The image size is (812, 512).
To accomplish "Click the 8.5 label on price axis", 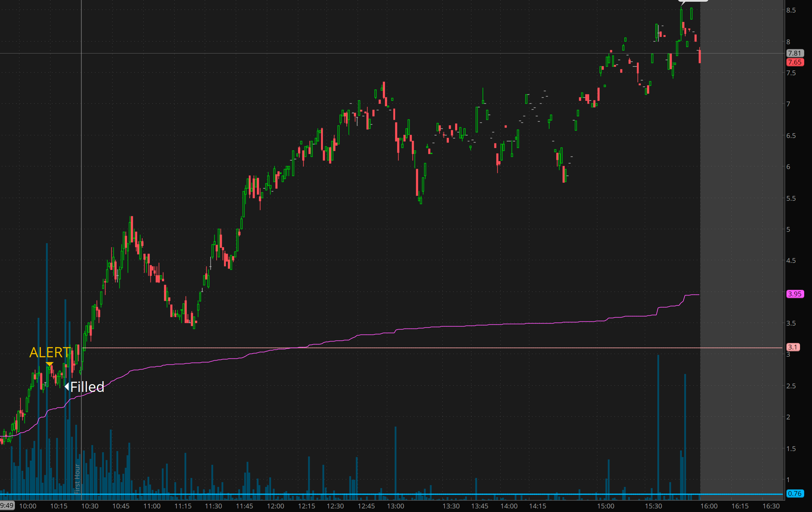I will coord(791,10).
